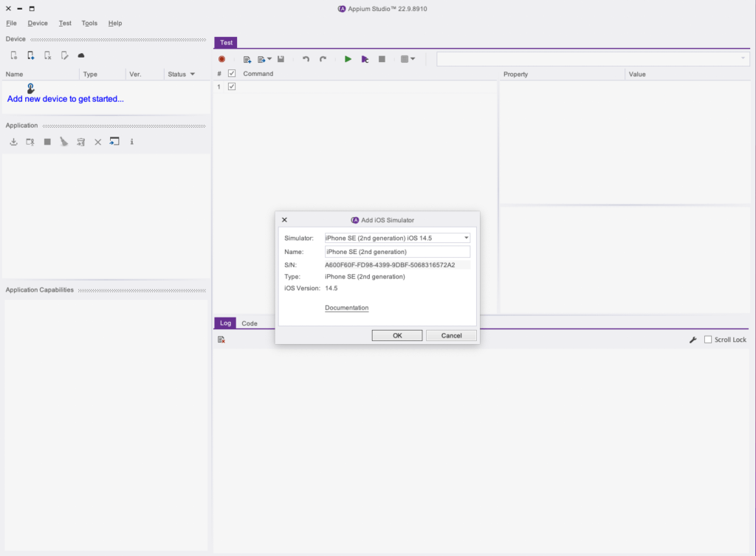Click the cloud devices icon
This screenshot has width=756, height=556.
tap(81, 55)
